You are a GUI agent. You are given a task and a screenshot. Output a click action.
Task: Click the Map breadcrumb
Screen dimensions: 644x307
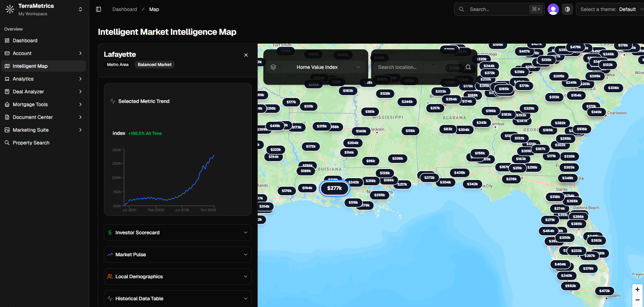154,9
